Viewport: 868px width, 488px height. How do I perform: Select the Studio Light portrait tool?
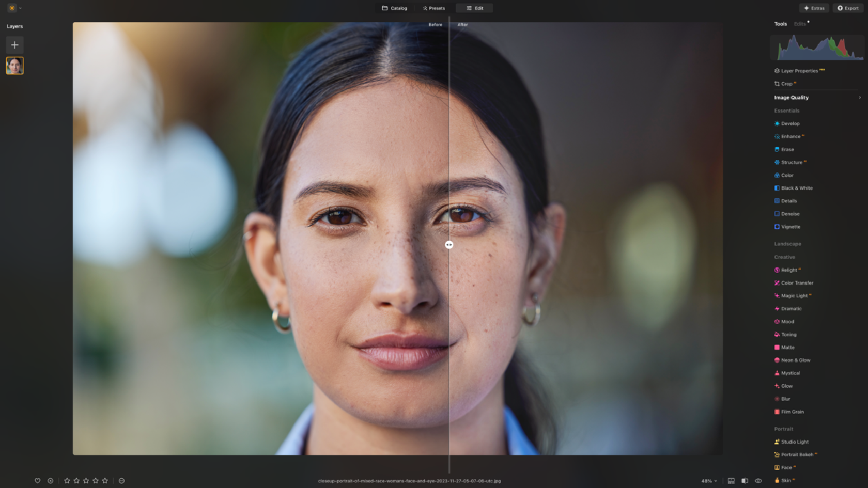[x=795, y=442]
